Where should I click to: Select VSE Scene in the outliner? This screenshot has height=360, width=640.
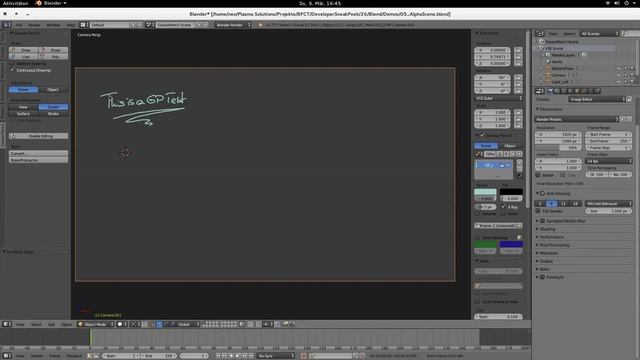[554, 48]
